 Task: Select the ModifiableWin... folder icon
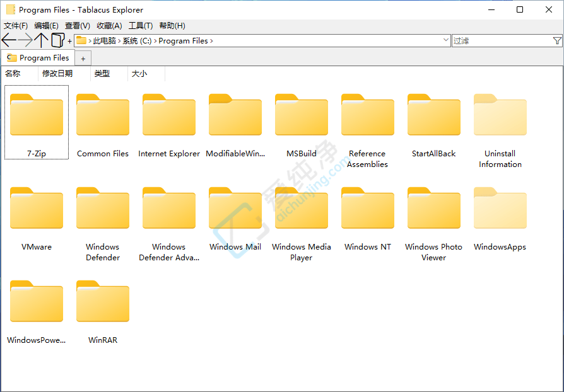[x=235, y=115]
